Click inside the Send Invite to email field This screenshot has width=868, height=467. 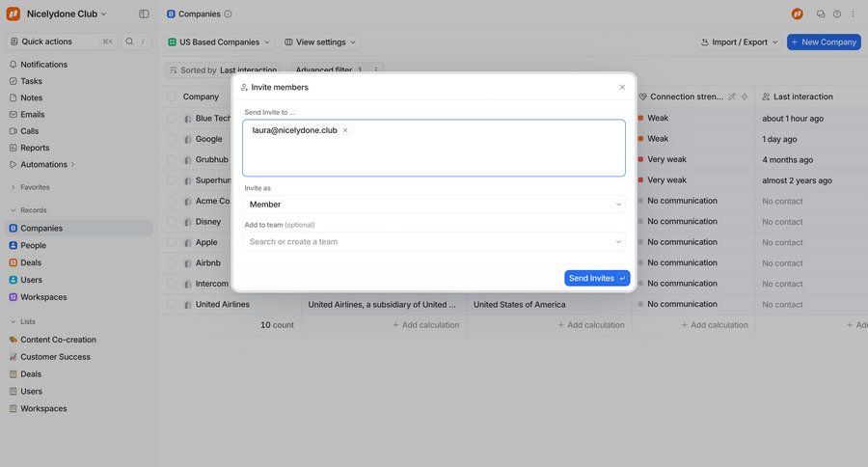(434, 148)
